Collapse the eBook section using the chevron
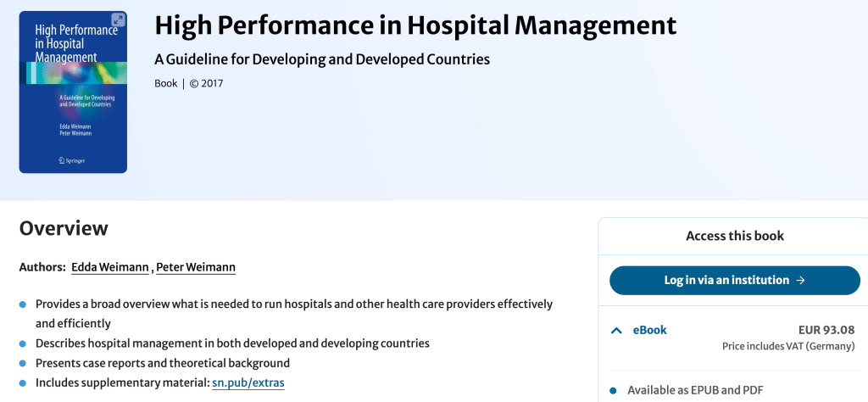Screen dimensions: 868x402 (616, 330)
